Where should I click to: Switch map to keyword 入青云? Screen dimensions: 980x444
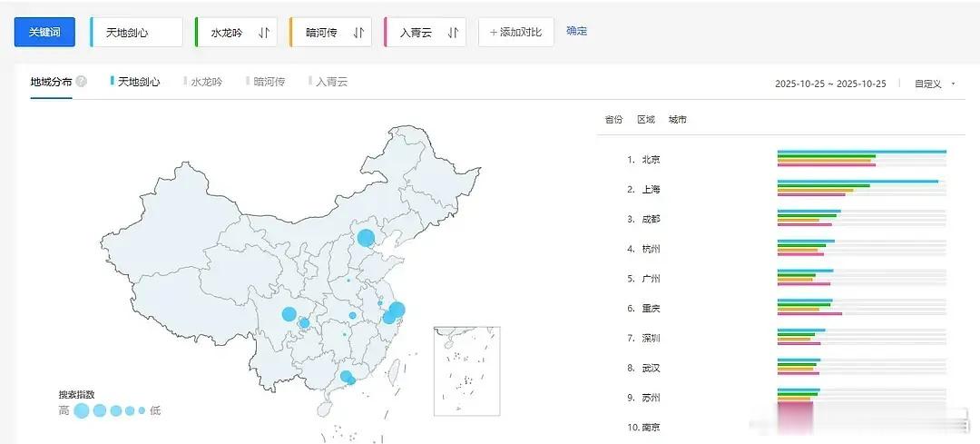[328, 82]
